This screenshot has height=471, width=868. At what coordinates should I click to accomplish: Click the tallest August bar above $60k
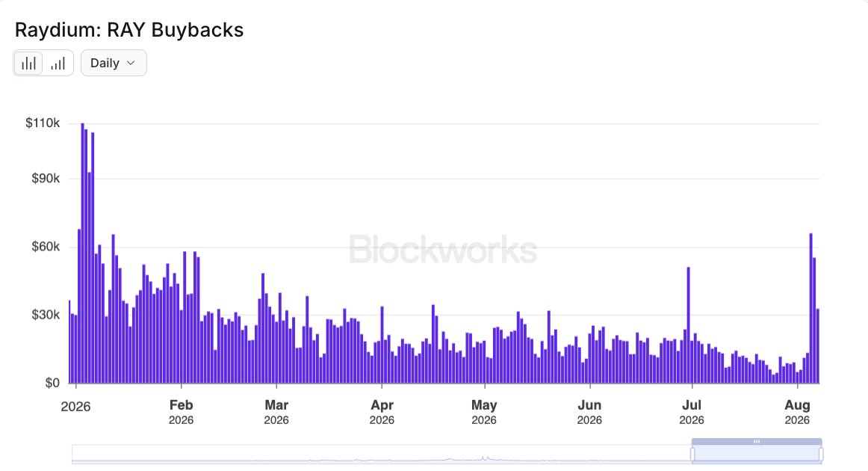[811, 308]
